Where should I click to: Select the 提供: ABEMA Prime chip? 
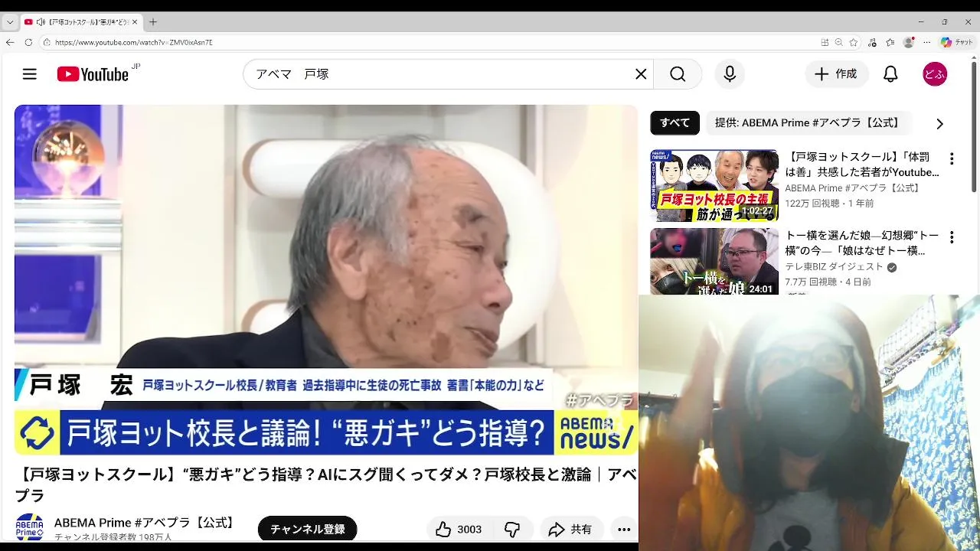click(807, 122)
